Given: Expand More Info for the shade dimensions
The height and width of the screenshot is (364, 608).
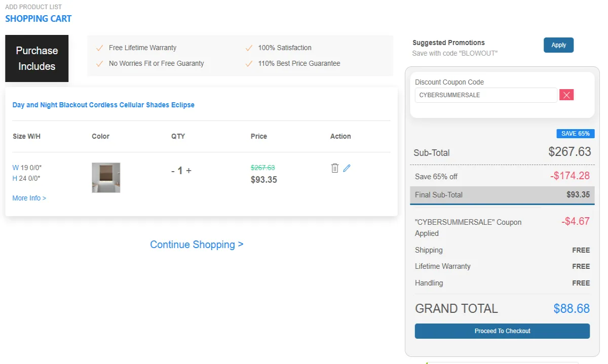Looking at the screenshot, I should (29, 198).
